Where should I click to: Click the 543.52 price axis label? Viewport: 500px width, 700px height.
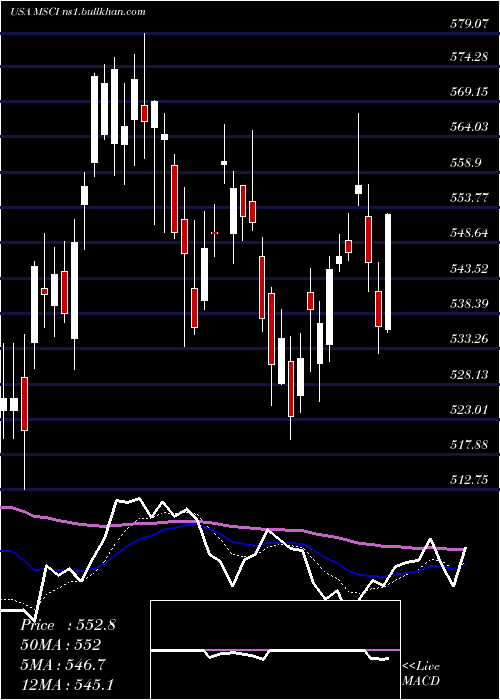tap(469, 269)
